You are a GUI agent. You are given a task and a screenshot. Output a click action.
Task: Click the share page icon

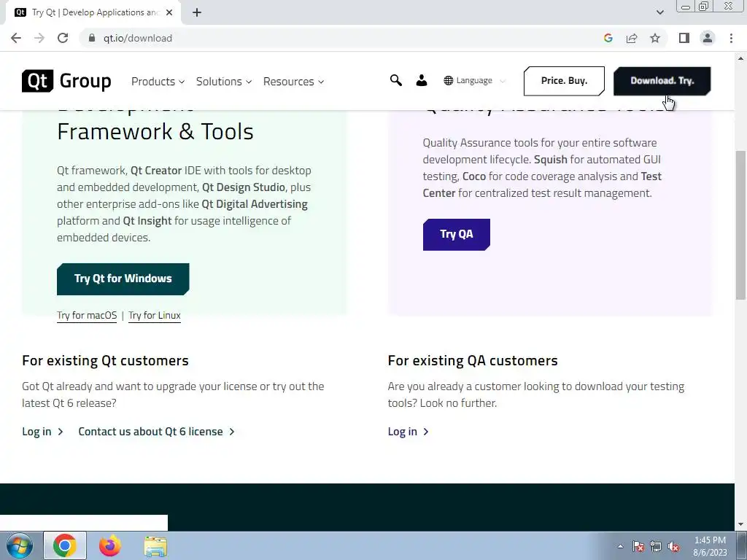(632, 38)
